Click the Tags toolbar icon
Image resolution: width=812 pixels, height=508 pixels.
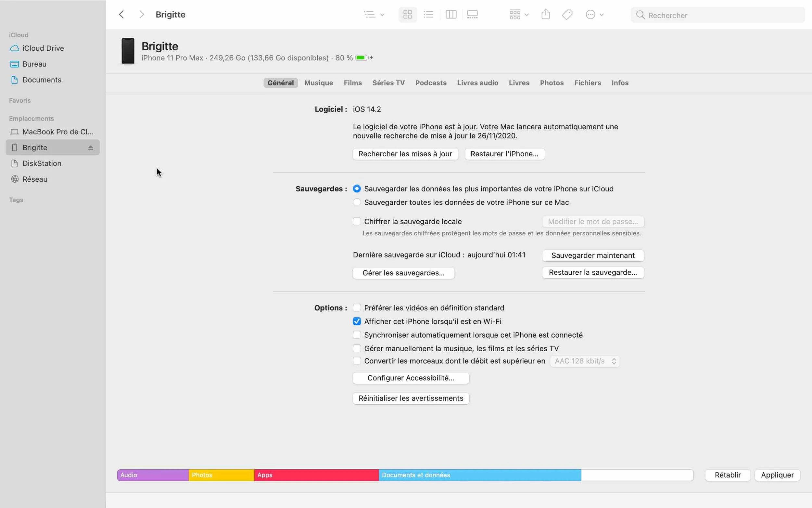[567, 14]
